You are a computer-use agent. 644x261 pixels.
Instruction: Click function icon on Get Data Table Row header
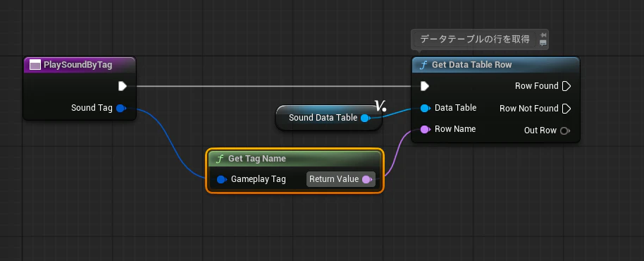(423, 65)
